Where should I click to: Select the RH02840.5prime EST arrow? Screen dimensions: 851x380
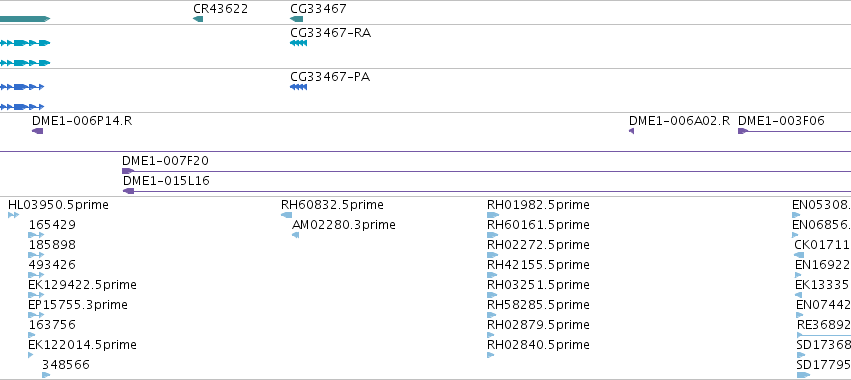491,355
